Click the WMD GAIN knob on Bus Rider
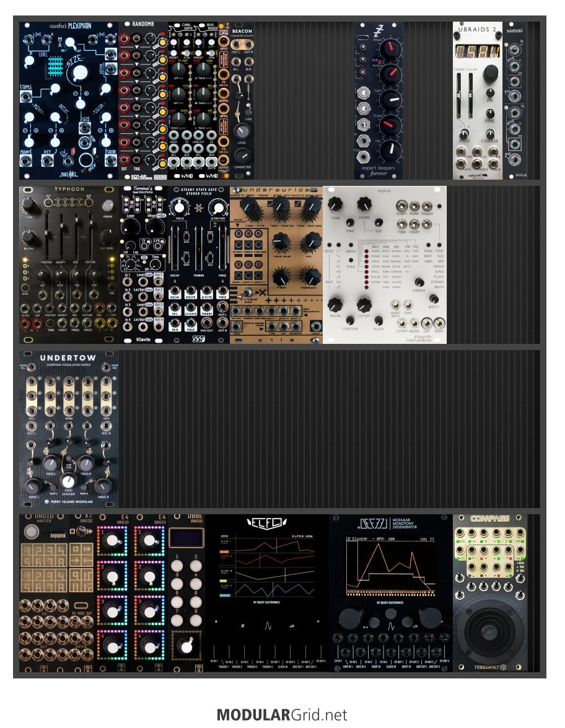The width and height of the screenshot is (565, 728). click(203, 69)
